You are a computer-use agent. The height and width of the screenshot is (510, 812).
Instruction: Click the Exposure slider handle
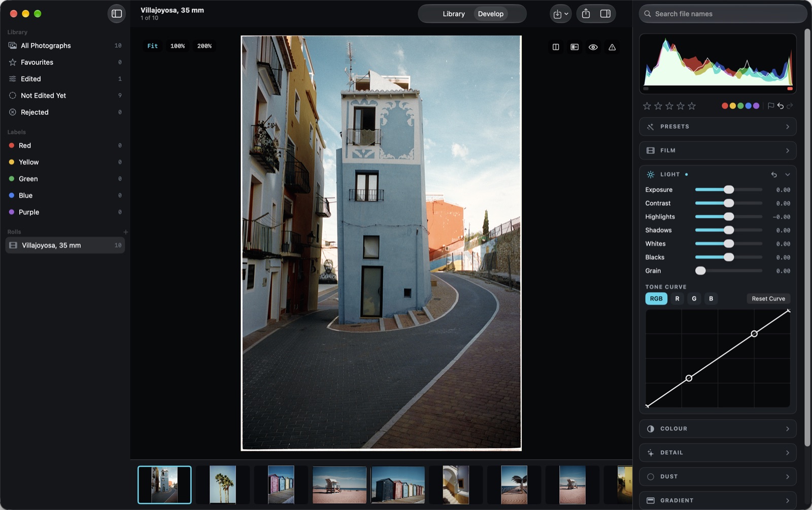click(x=729, y=190)
